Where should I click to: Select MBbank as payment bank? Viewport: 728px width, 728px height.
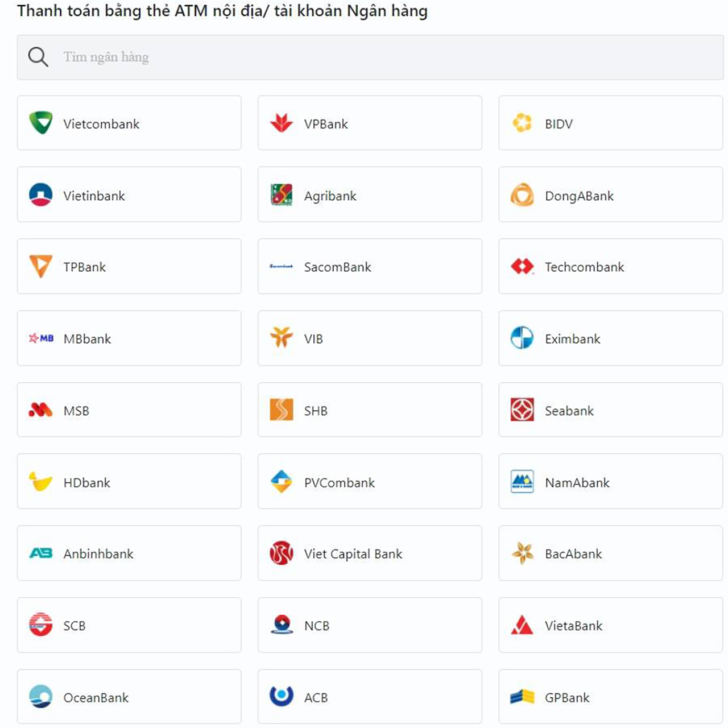(x=129, y=338)
